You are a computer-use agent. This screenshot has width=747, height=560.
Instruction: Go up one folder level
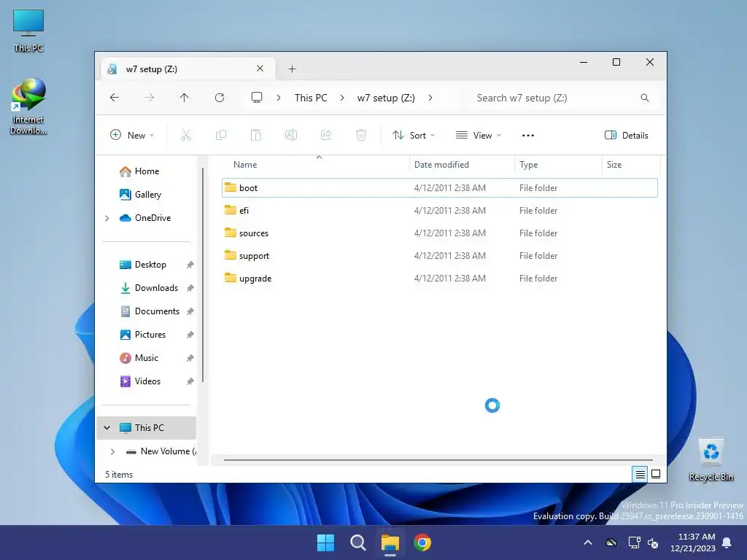[185, 98]
